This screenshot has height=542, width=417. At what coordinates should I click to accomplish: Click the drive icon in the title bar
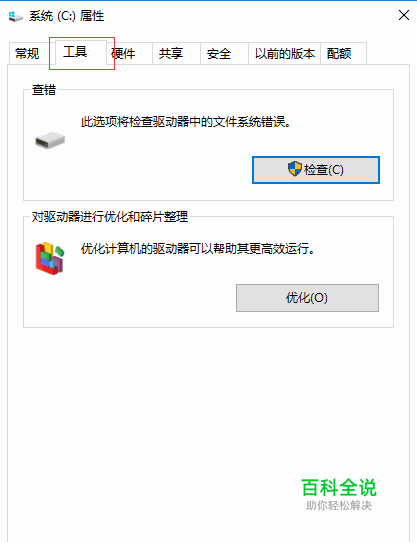[x=16, y=16]
